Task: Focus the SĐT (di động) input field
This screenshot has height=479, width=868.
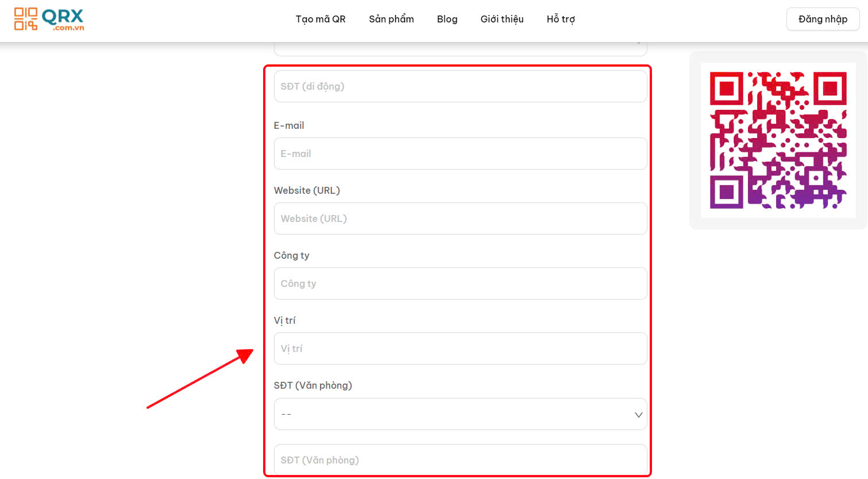Action: 461,86
